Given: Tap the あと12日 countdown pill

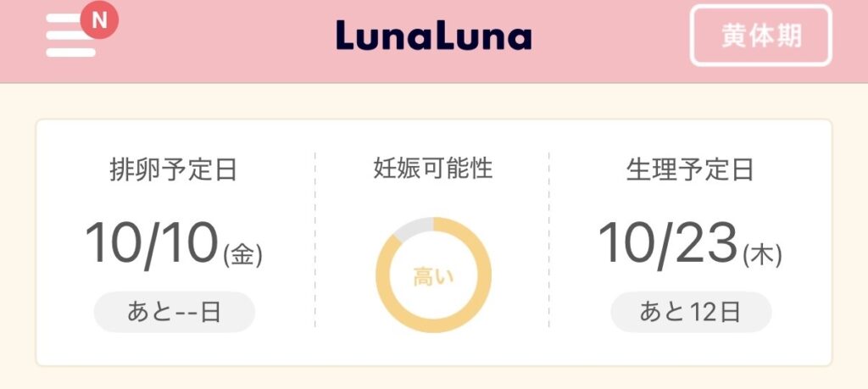Looking at the screenshot, I should [x=691, y=313].
